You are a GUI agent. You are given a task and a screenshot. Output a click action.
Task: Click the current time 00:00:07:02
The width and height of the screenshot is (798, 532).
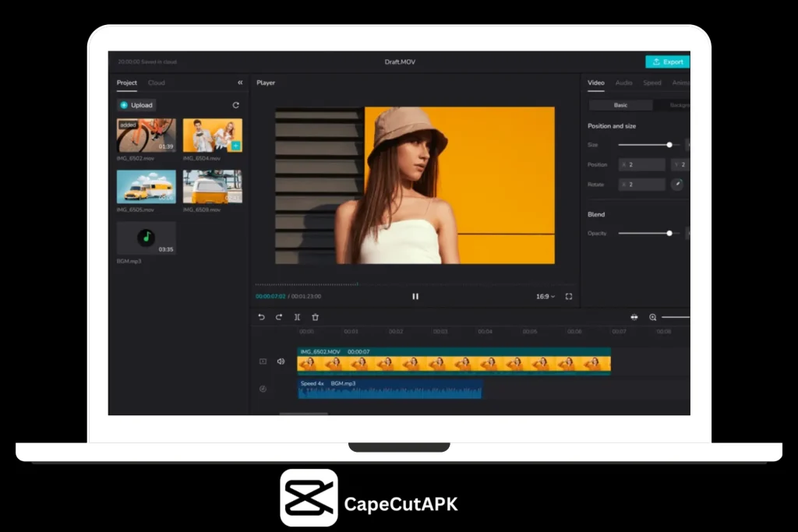270,297
